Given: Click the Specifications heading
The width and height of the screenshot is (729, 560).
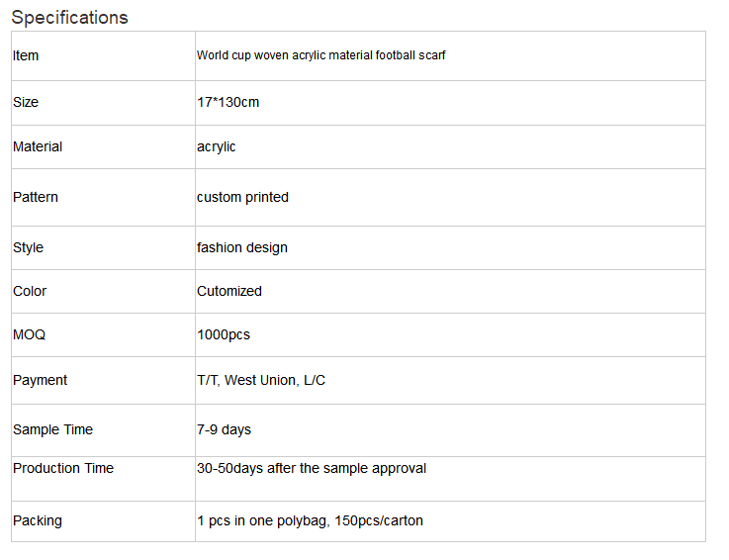Looking at the screenshot, I should coord(70,18).
